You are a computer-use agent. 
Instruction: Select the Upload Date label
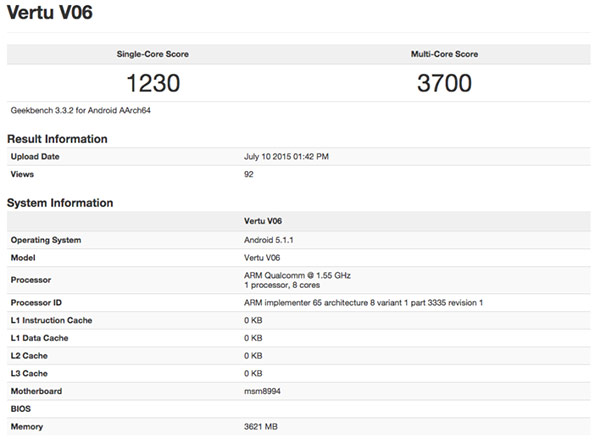35,157
